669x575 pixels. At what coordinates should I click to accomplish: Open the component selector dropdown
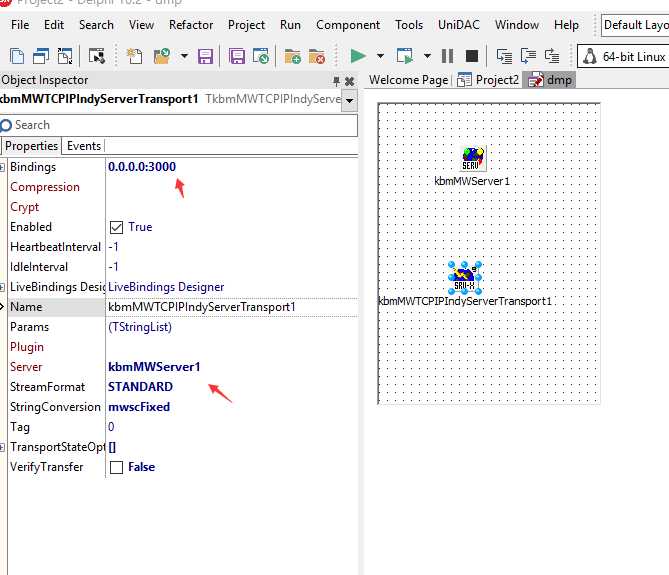(349, 101)
